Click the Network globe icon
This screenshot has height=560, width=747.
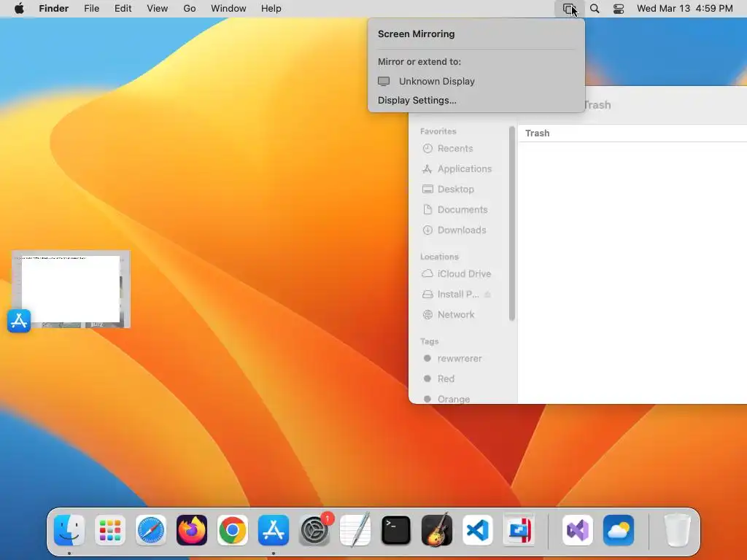coord(427,315)
